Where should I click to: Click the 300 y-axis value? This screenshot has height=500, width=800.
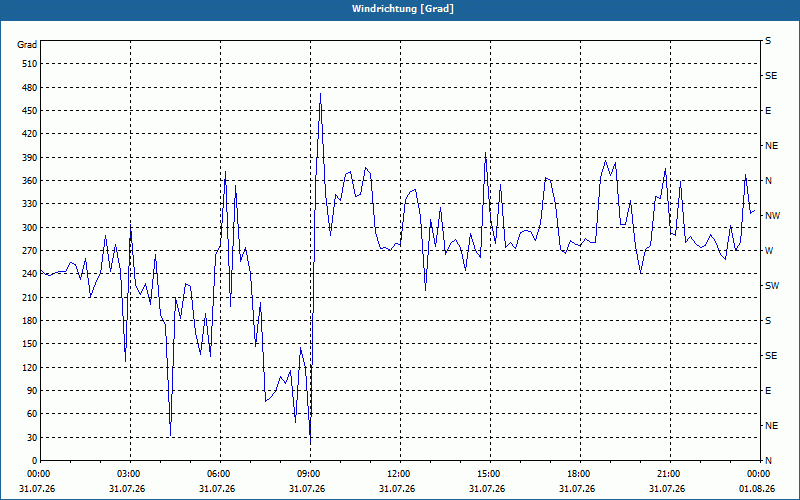30,228
